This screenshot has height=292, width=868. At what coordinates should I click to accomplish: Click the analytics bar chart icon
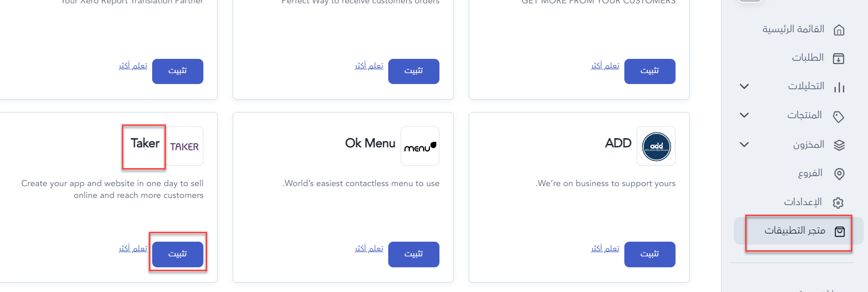point(839,87)
